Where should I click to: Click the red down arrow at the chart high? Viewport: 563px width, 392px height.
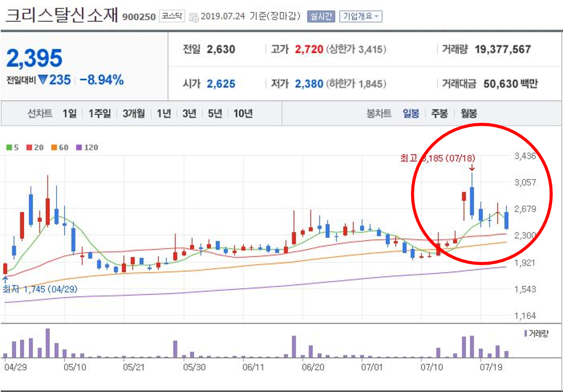pyautogui.click(x=472, y=167)
